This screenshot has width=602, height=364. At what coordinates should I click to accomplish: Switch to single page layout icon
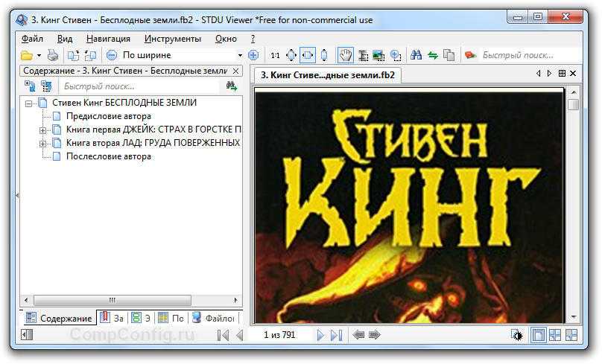coord(538,335)
